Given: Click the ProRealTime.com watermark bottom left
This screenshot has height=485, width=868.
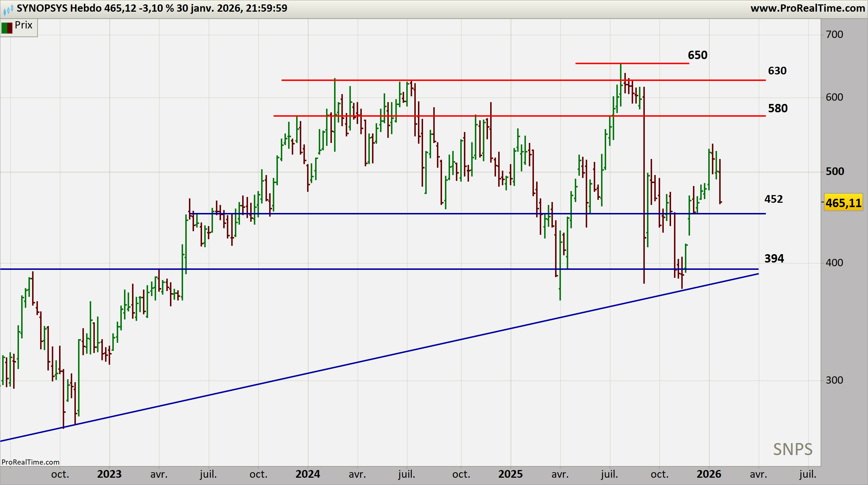Looking at the screenshot, I should pos(30,462).
